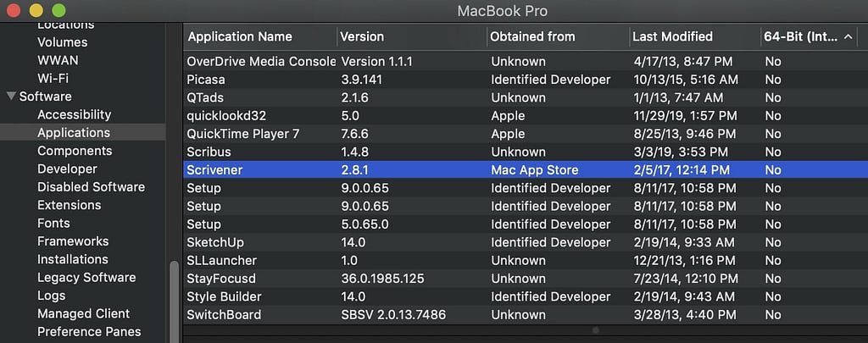Image resolution: width=868 pixels, height=343 pixels.
Task: Click the 7/23/14, 12:10 PM date
Action: coord(686,279)
